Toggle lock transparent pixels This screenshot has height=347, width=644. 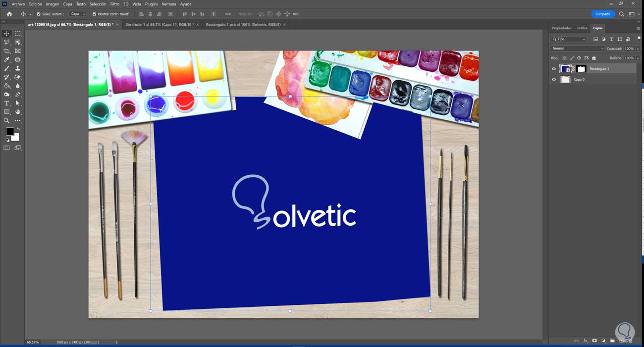coord(564,58)
